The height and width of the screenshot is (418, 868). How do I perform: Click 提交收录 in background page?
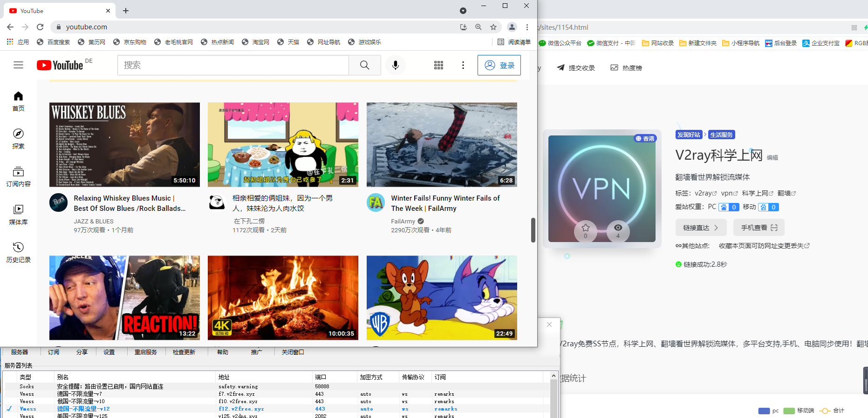(x=576, y=68)
